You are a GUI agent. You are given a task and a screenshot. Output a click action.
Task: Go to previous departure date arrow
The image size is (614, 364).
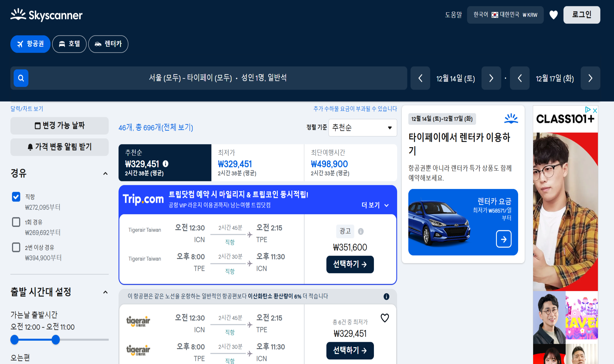pyautogui.click(x=420, y=78)
